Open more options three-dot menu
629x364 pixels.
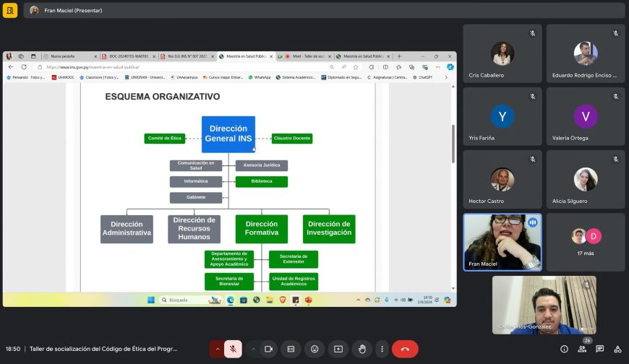pyautogui.click(x=382, y=349)
